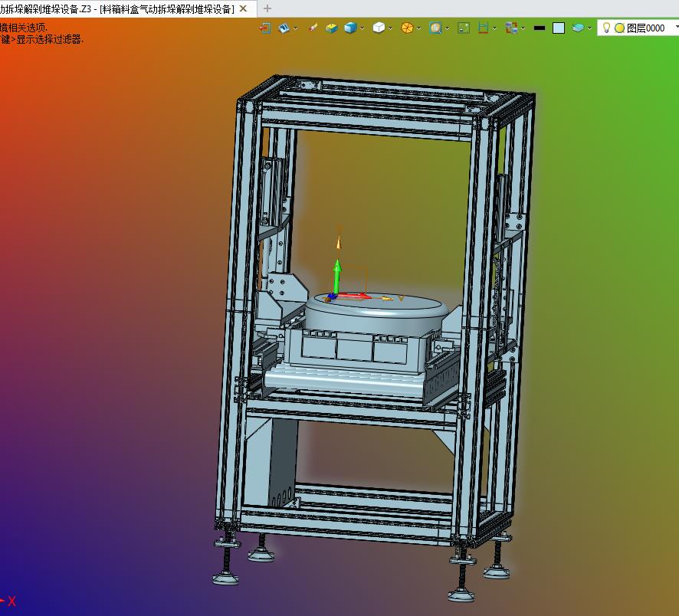Open the zoom magnifier dropdown arrow
Screen dimensions: 679x616
[x=447, y=28]
